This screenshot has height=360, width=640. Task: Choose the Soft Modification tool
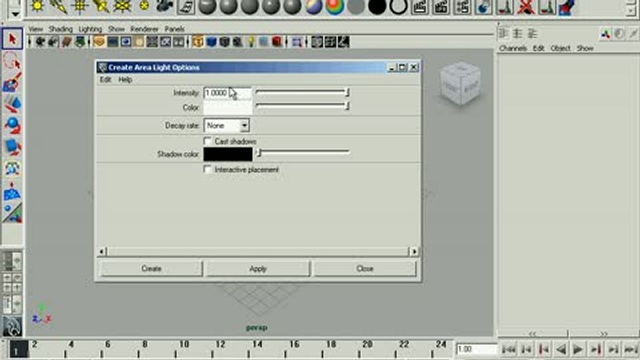pyautogui.click(x=12, y=191)
